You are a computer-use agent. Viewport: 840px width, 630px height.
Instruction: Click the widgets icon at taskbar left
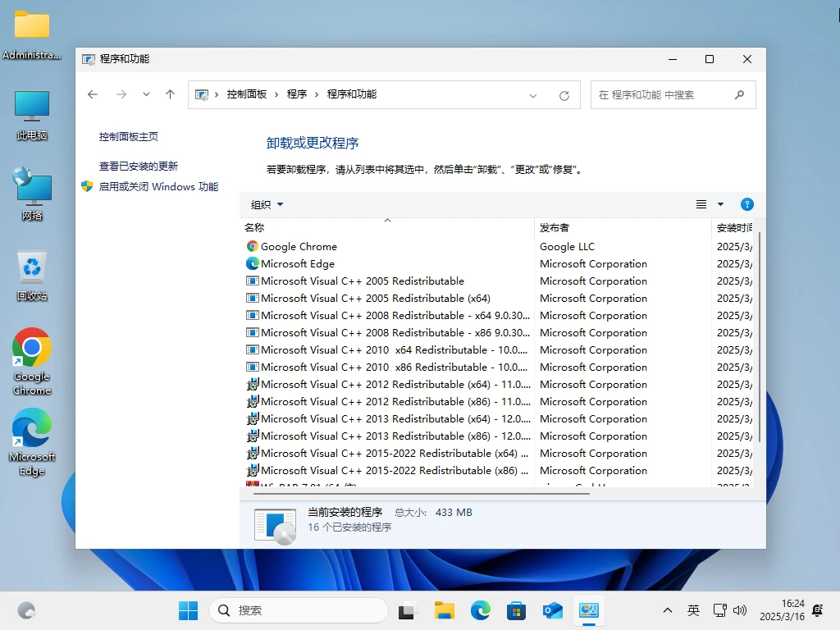tap(26, 610)
